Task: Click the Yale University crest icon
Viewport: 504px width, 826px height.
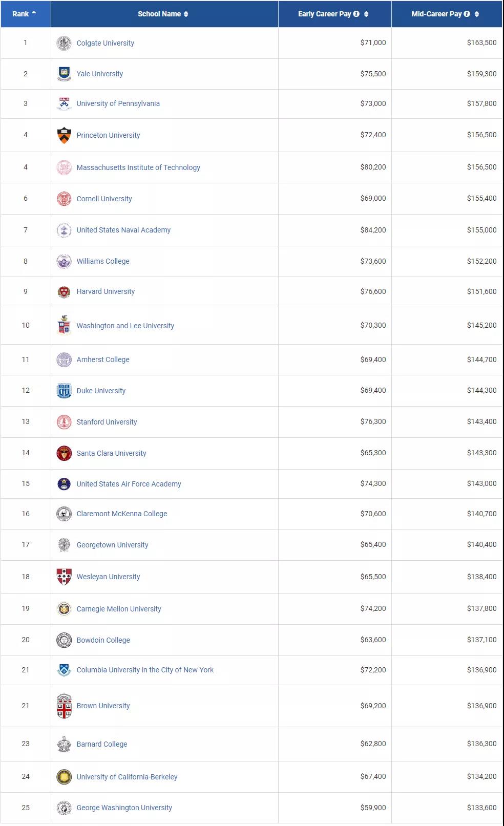Action: tap(64, 74)
